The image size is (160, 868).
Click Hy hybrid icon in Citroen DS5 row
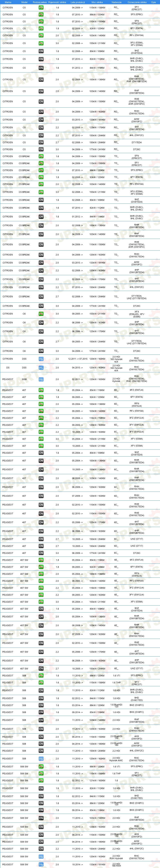click(x=41, y=359)
